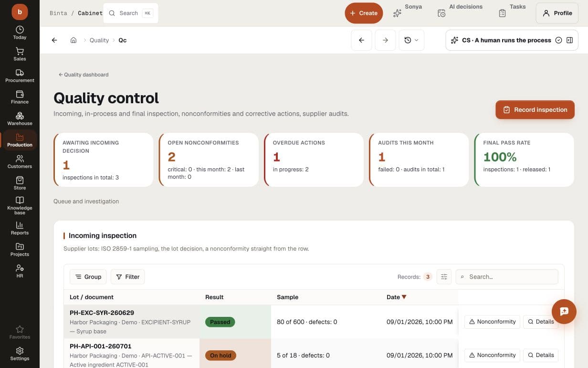Click the table Search… input field
This screenshot has height=368, width=588.
click(507, 277)
